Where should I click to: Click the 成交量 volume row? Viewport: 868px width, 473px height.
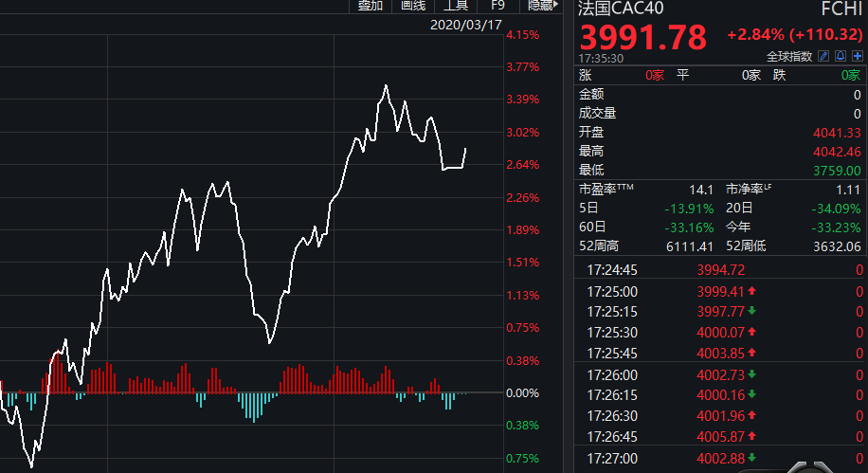coord(719,114)
